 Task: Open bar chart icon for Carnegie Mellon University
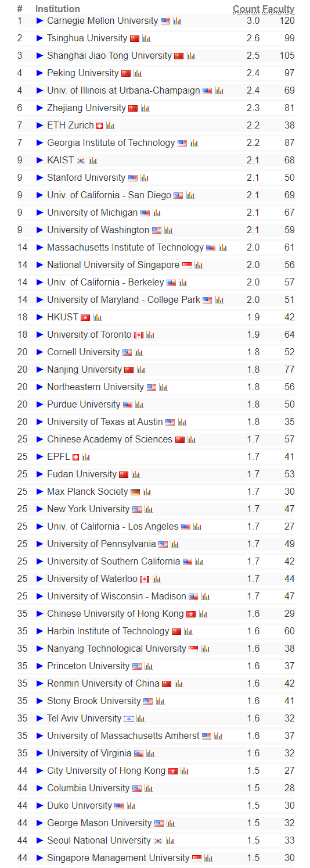(177, 21)
